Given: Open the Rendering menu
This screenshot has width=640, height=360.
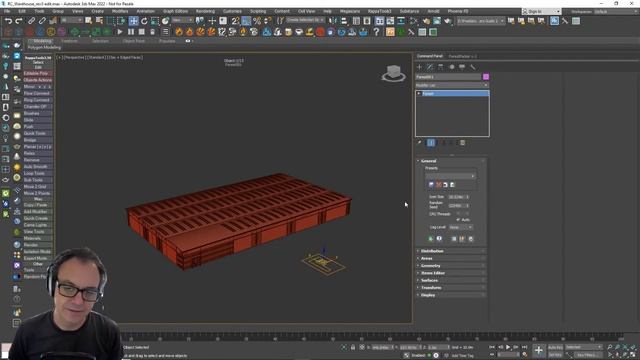Looking at the screenshot, I should [205, 11].
